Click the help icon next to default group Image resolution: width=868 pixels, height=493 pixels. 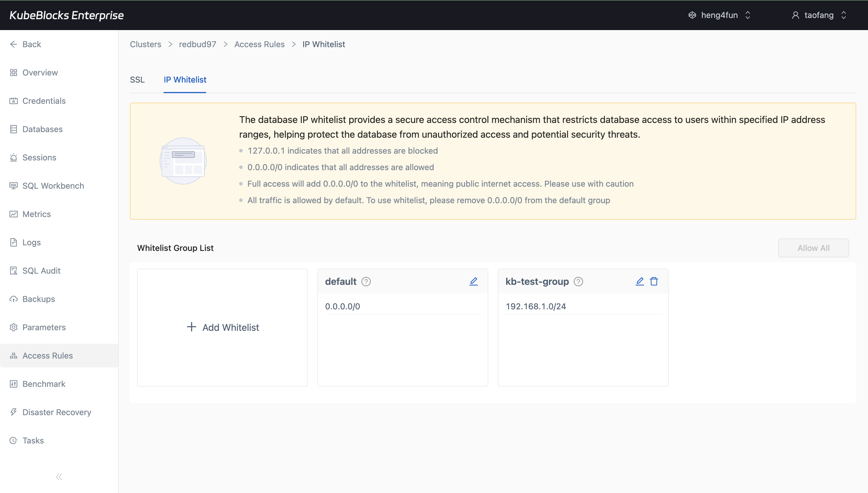(366, 281)
